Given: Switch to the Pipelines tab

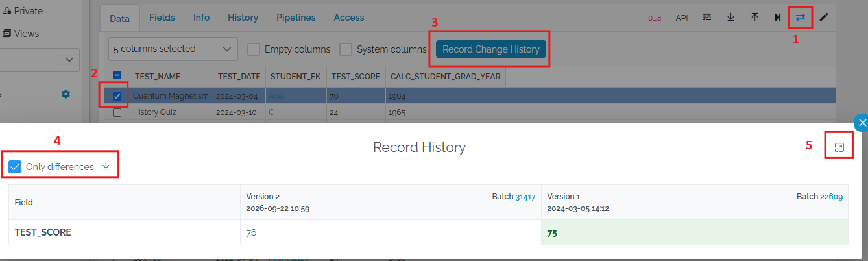Looking at the screenshot, I should 296,18.
